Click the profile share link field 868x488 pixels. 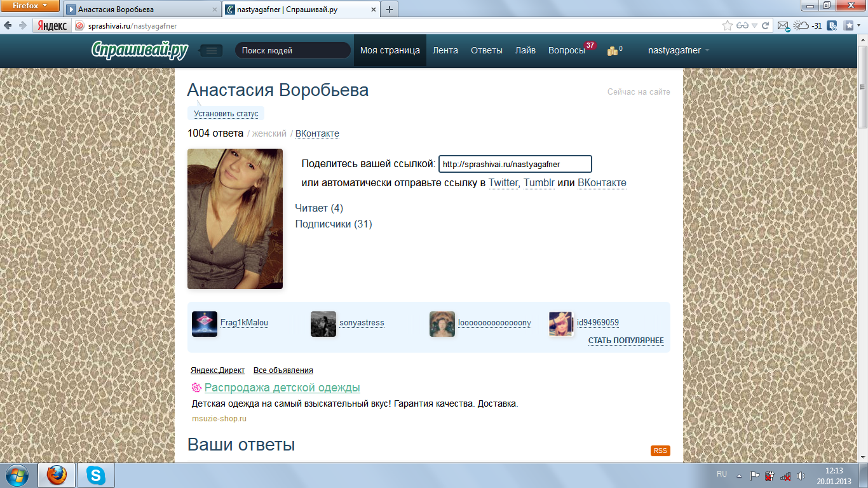[515, 164]
